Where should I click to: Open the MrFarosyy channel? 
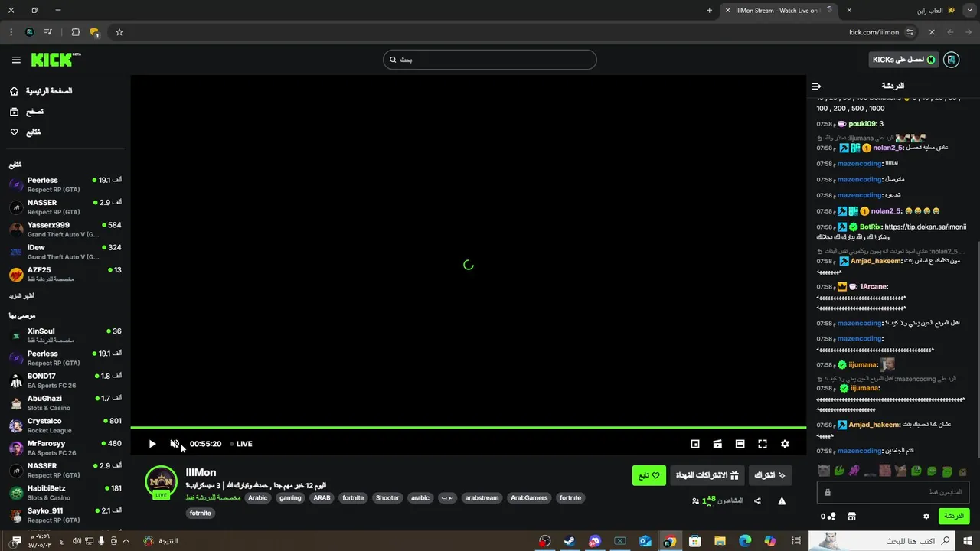click(x=65, y=448)
